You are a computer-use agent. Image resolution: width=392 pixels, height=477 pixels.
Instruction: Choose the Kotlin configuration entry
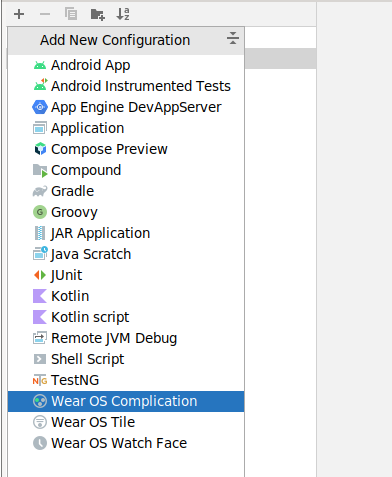point(126,296)
